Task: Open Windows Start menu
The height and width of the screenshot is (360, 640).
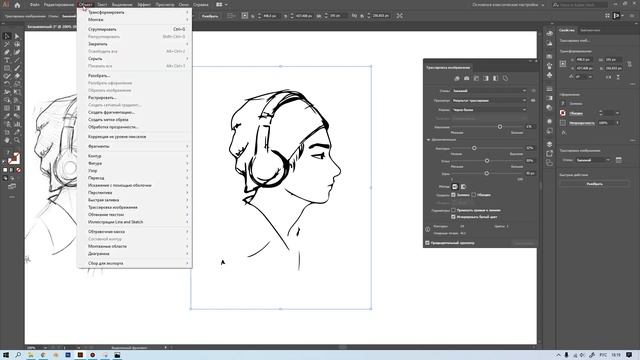Action: [6, 355]
